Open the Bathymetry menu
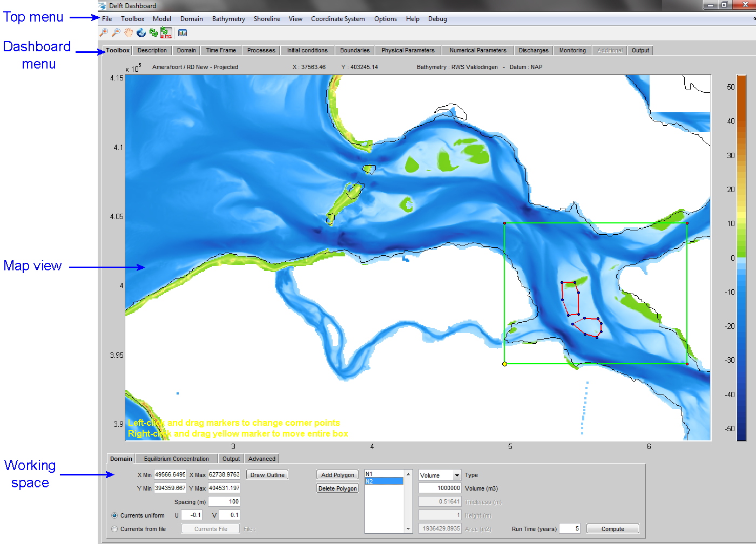 point(228,19)
